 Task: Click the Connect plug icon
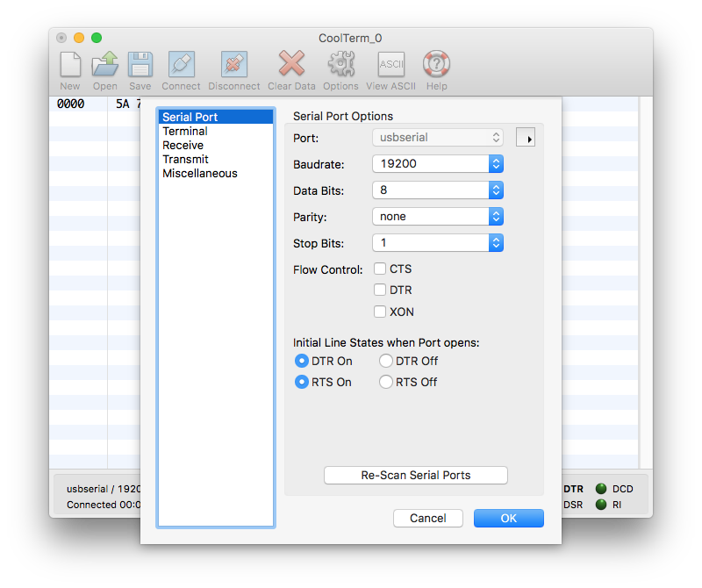pyautogui.click(x=182, y=64)
